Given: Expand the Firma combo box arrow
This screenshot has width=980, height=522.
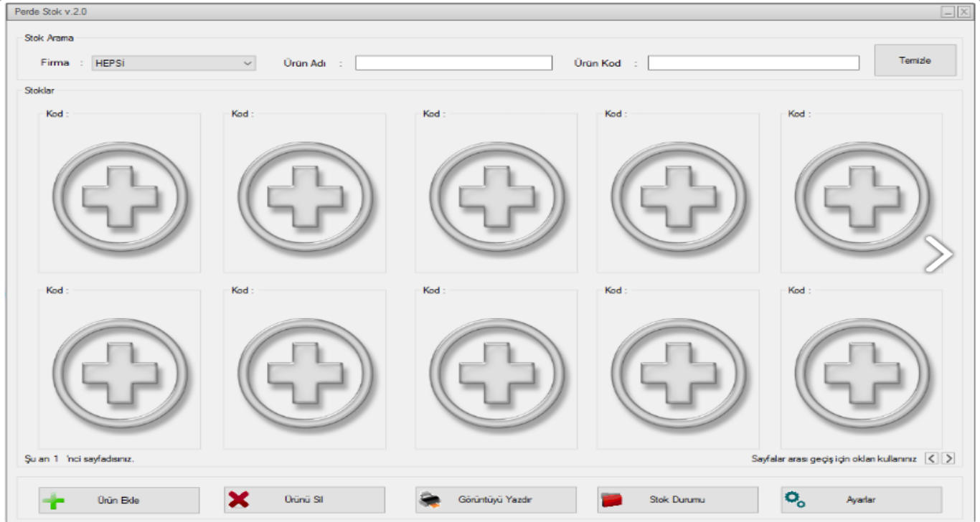Looking at the screenshot, I should click(248, 63).
